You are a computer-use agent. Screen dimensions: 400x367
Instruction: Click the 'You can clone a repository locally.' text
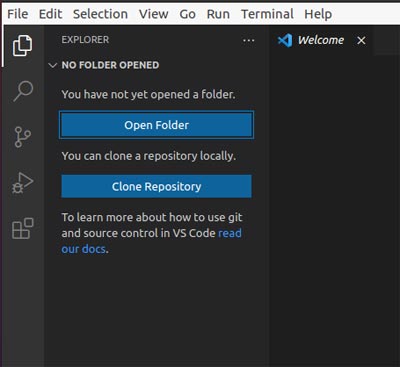tap(149, 156)
